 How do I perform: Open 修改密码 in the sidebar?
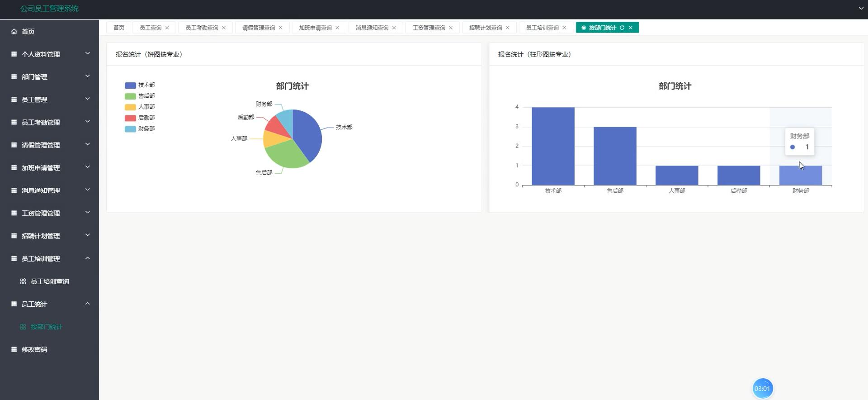tap(49, 349)
